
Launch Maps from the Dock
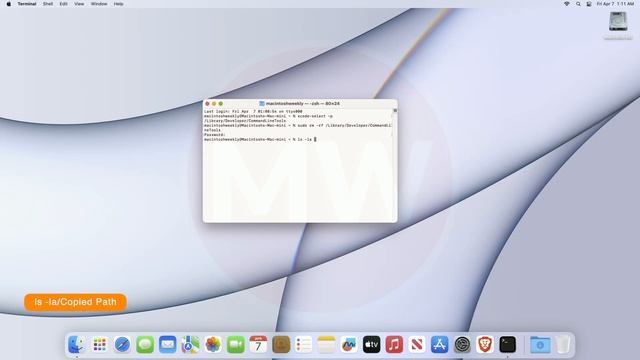tap(190, 345)
